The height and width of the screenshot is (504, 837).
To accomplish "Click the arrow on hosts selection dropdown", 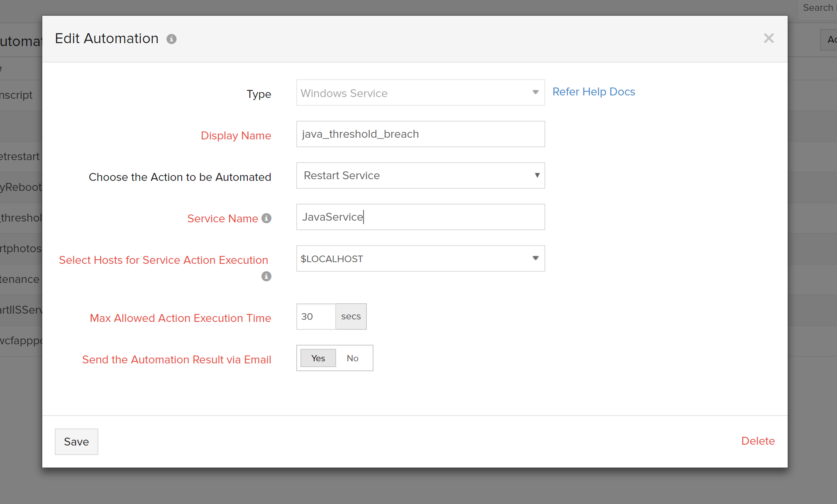I will [x=535, y=258].
